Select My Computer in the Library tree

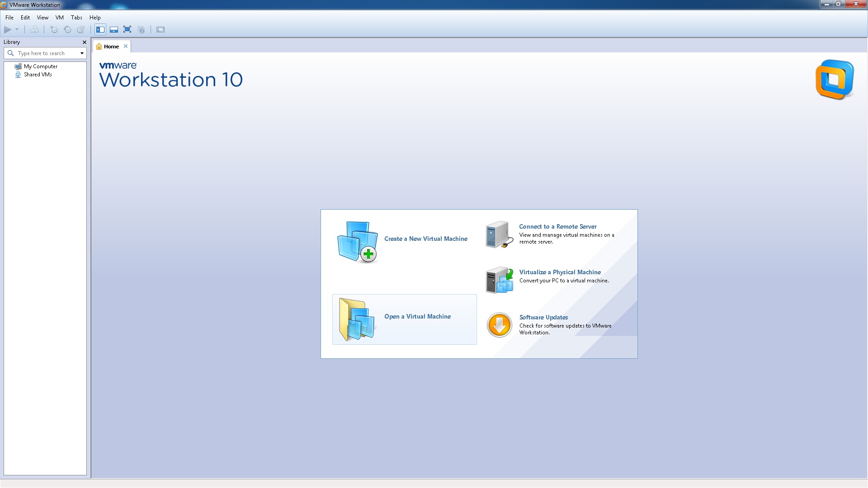41,66
